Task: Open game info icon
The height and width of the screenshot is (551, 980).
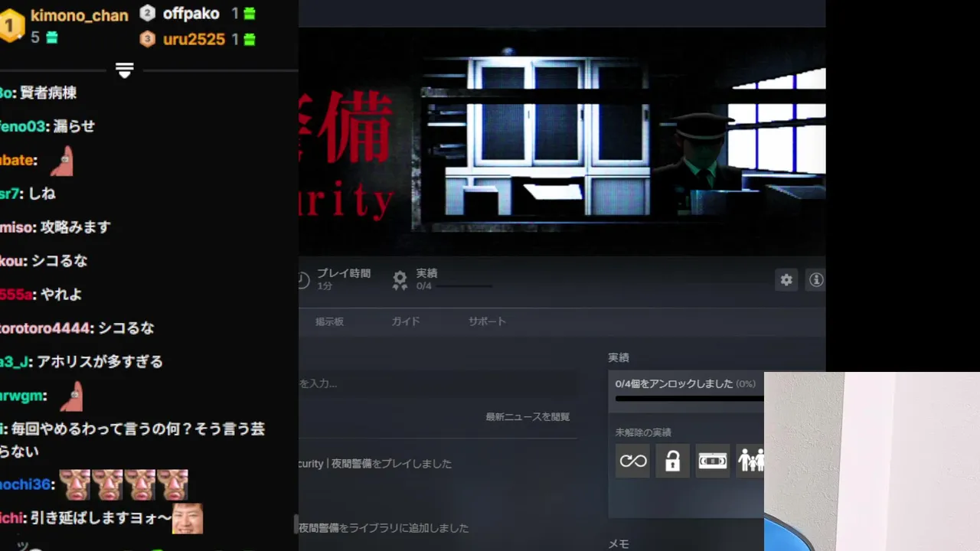Action: (x=816, y=280)
